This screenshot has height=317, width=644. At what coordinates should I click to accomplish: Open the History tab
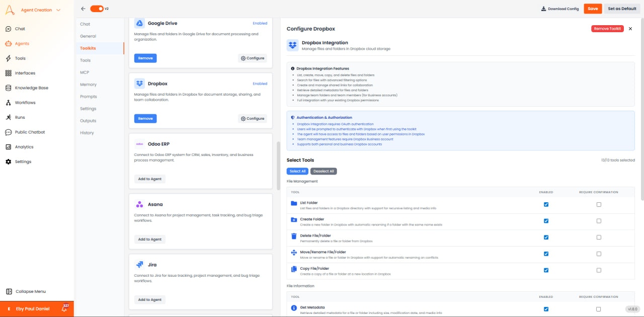(x=86, y=132)
